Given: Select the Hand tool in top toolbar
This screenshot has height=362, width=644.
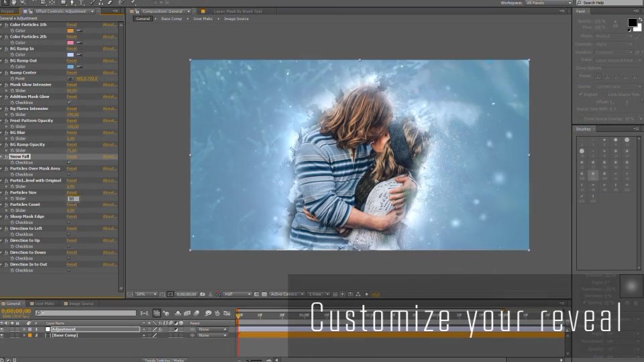Looking at the screenshot, I should 13,3.
